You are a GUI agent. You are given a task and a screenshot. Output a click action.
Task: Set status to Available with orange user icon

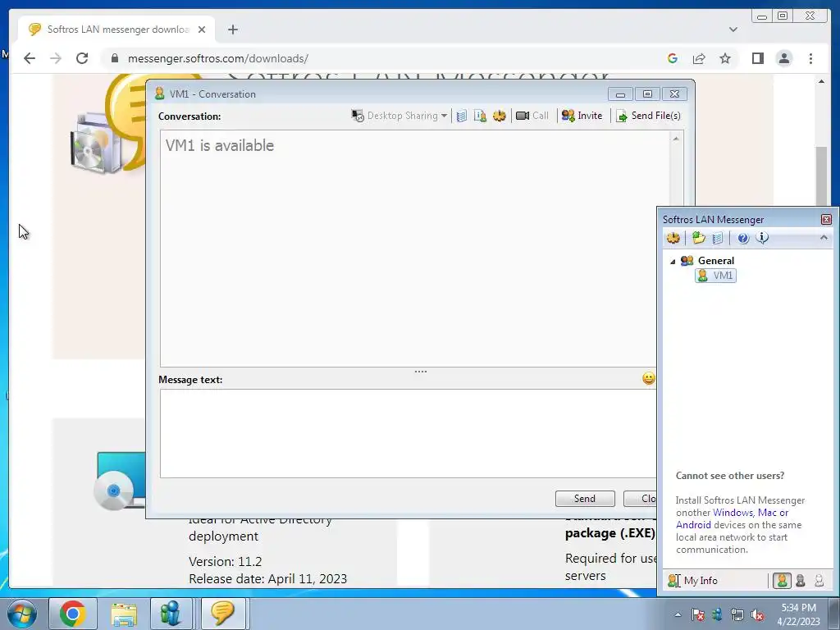coord(782,581)
